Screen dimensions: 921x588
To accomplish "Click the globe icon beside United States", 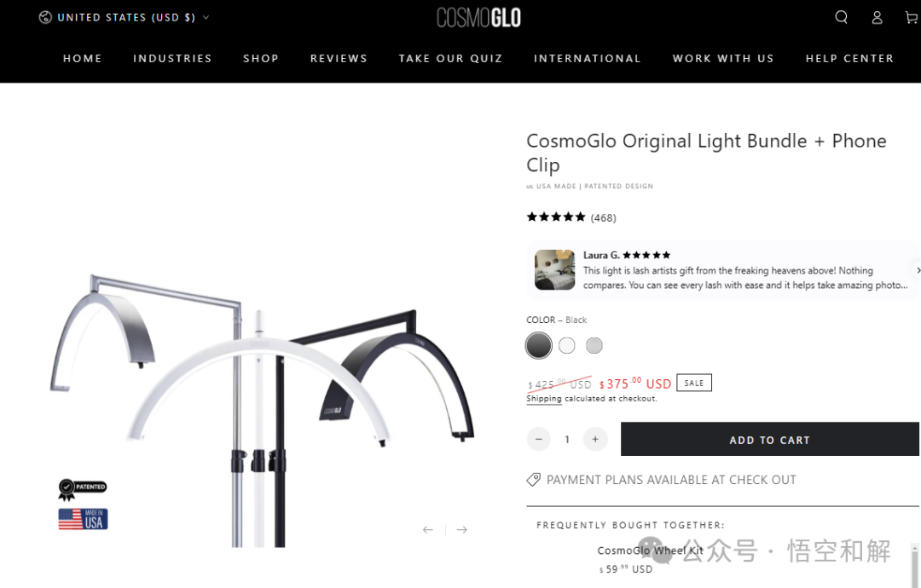I will pyautogui.click(x=45, y=18).
